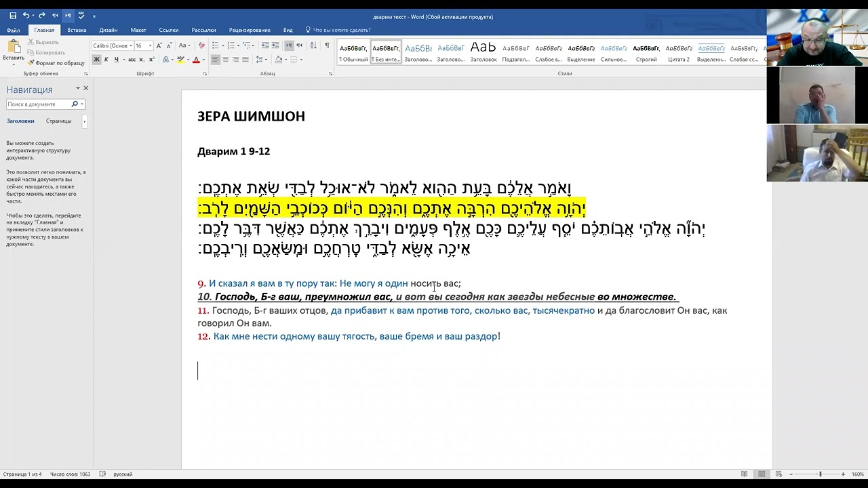Screen dimensions: 868x488
Task: Open the Вставка ribbon tab
Action: point(77,30)
